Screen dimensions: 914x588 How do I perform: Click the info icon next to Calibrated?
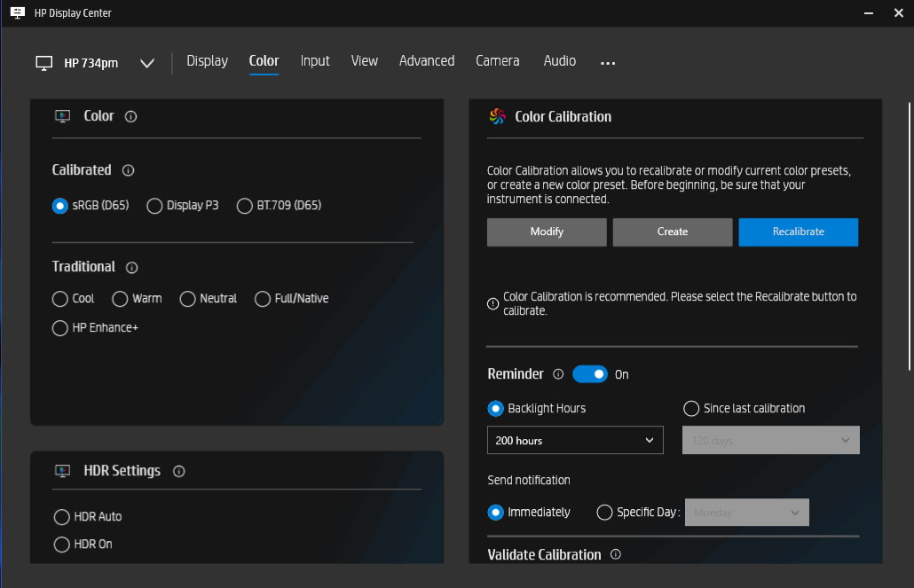(129, 170)
